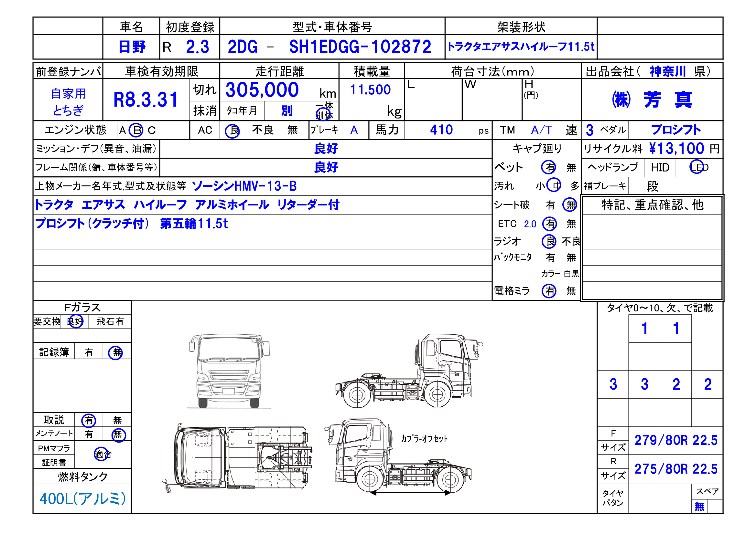Click chassis number SH1EDGG-102872

tap(360, 47)
